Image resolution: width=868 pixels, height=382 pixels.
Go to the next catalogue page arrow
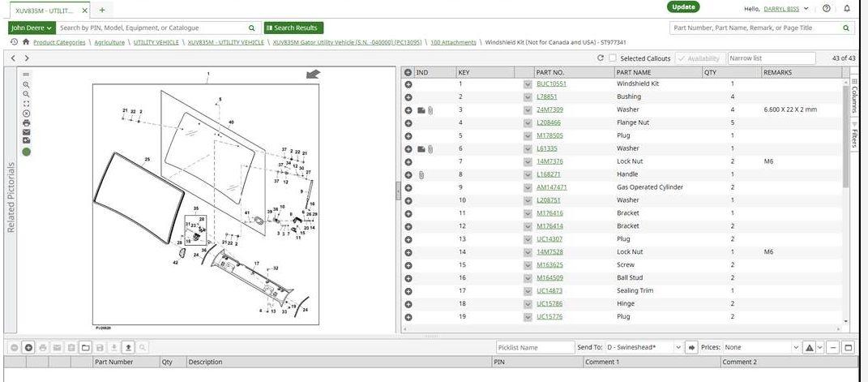click(27, 58)
